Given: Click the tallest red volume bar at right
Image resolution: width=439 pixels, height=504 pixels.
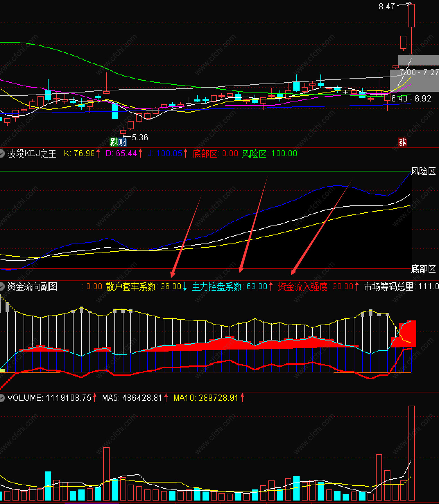Looking at the screenshot, I should [412, 453].
